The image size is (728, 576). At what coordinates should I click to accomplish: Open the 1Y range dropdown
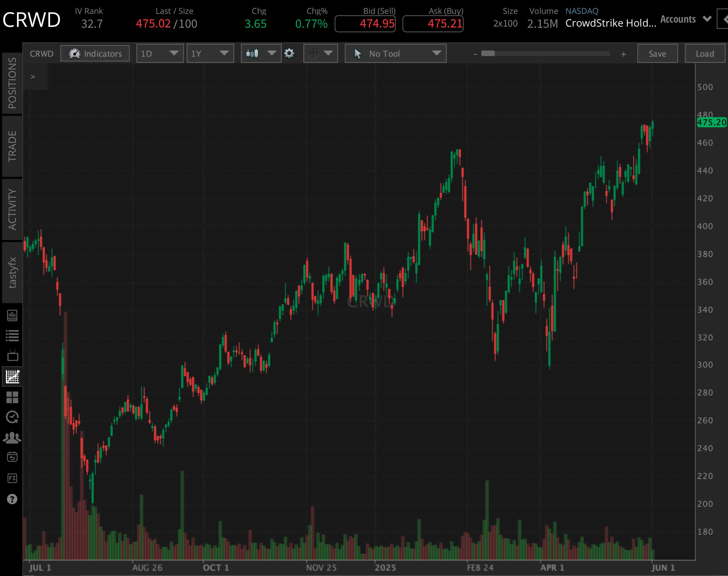tap(210, 53)
